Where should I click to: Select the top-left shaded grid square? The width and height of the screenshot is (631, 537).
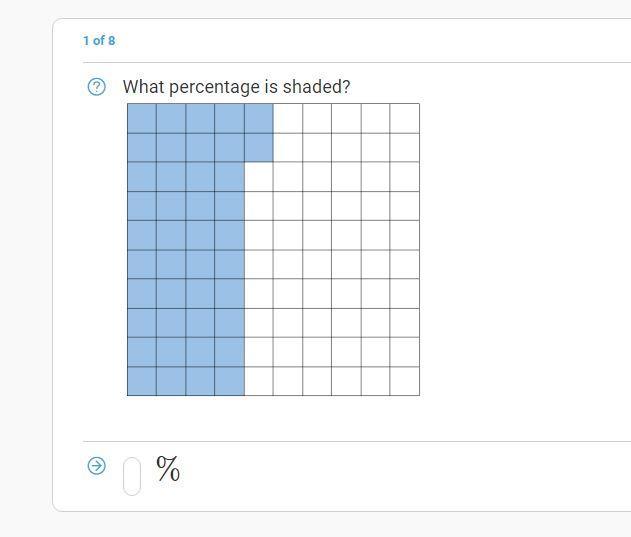point(142,118)
